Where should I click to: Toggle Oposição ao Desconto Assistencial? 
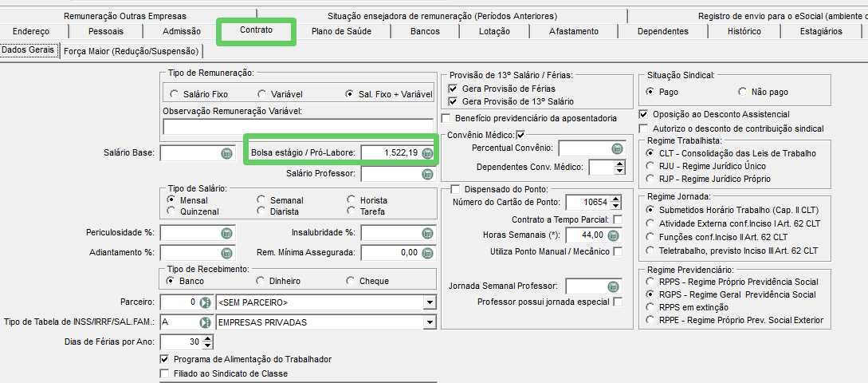643,114
